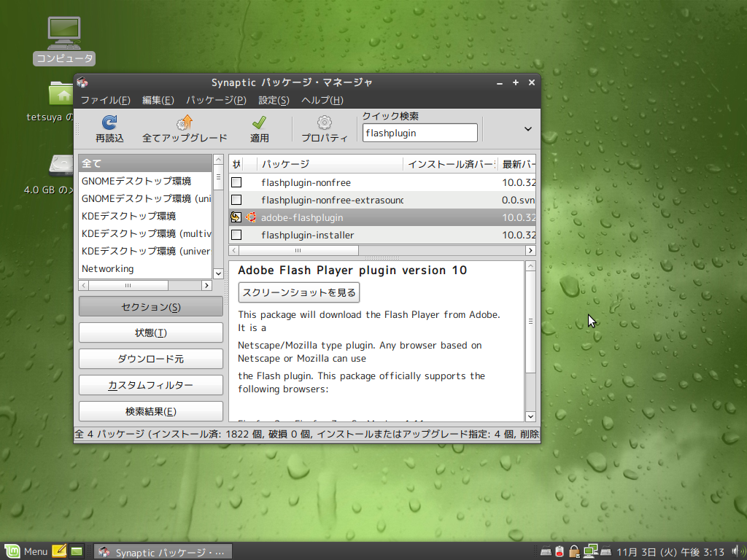Select the flashplugin-nonfree package name

tap(306, 182)
